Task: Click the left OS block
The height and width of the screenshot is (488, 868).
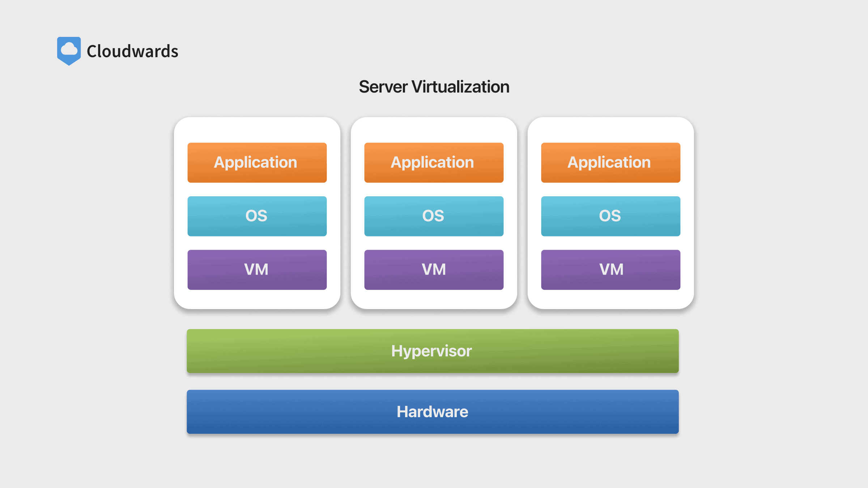Action: pos(257,216)
